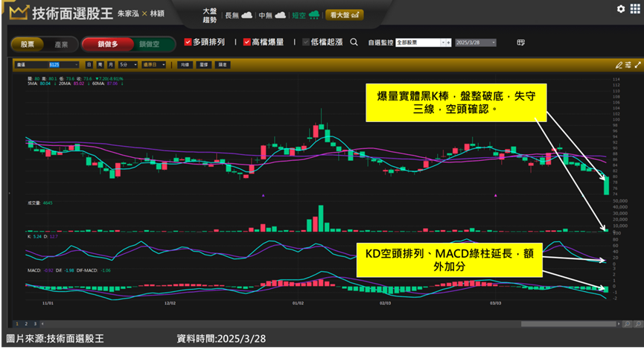The width and height of the screenshot is (644, 350).
Task: Open the 5分 minute interval dropdown
Action: (x=128, y=65)
